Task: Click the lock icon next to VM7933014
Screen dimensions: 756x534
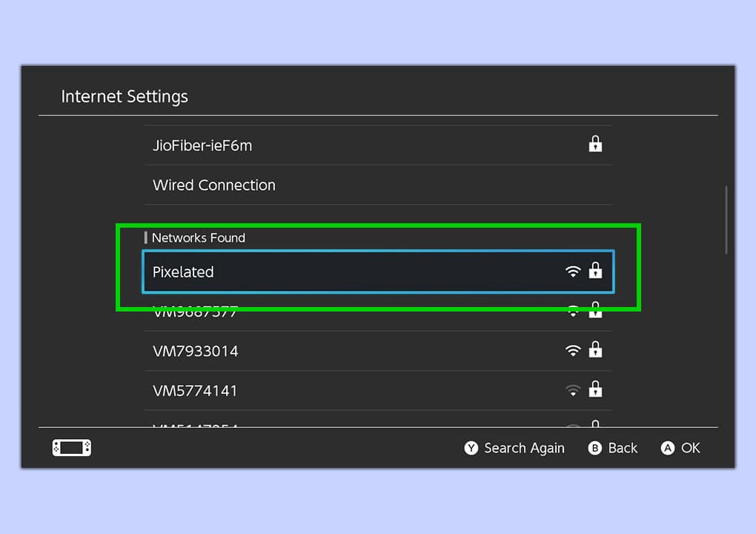Action: click(x=595, y=350)
